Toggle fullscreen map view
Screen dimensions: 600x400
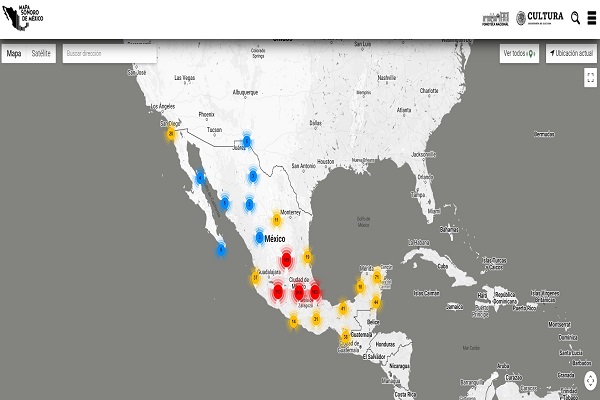590,77
